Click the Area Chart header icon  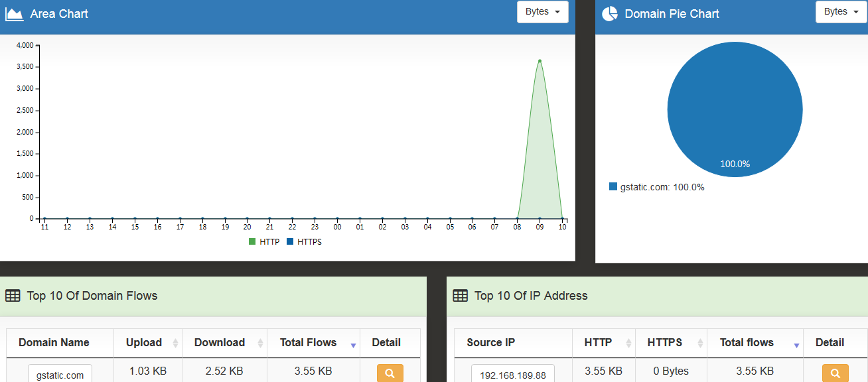tap(14, 14)
